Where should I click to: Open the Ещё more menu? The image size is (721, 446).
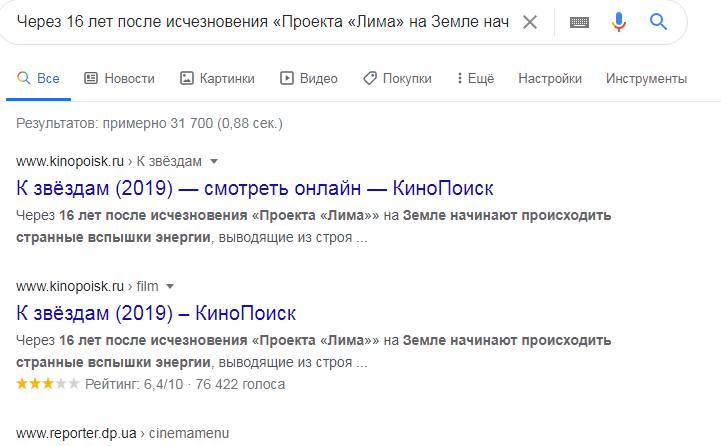[x=475, y=78]
